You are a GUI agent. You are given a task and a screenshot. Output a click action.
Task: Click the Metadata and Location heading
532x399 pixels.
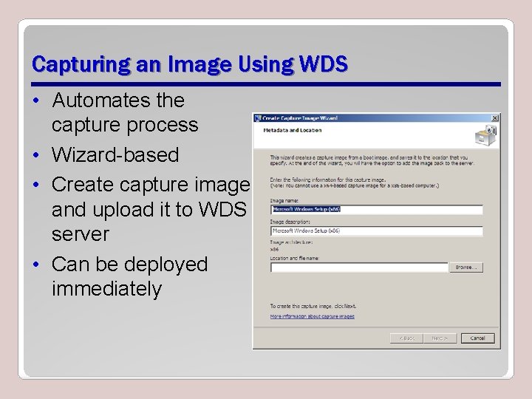(293, 130)
